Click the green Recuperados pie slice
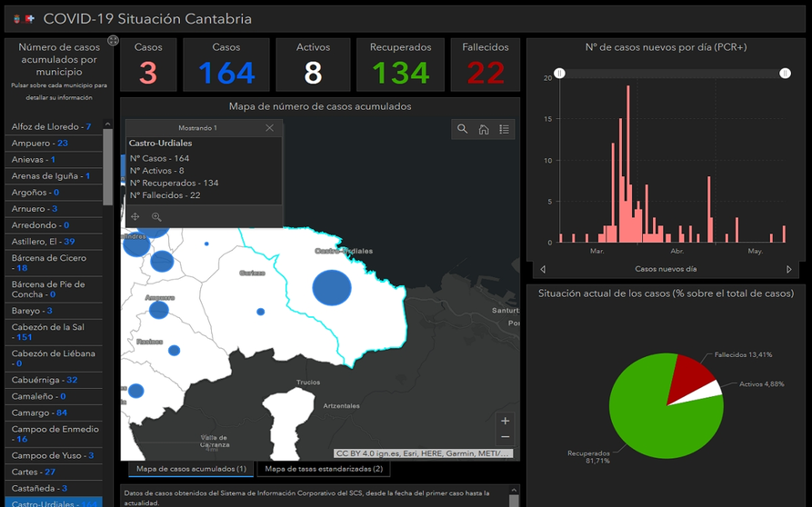 pyautogui.click(x=653, y=419)
